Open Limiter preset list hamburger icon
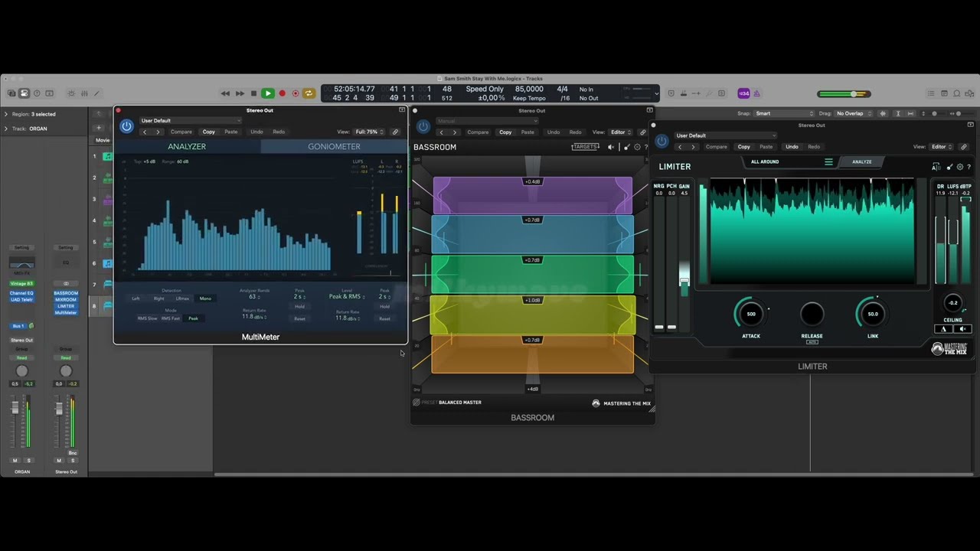The height and width of the screenshot is (551, 980). click(828, 161)
